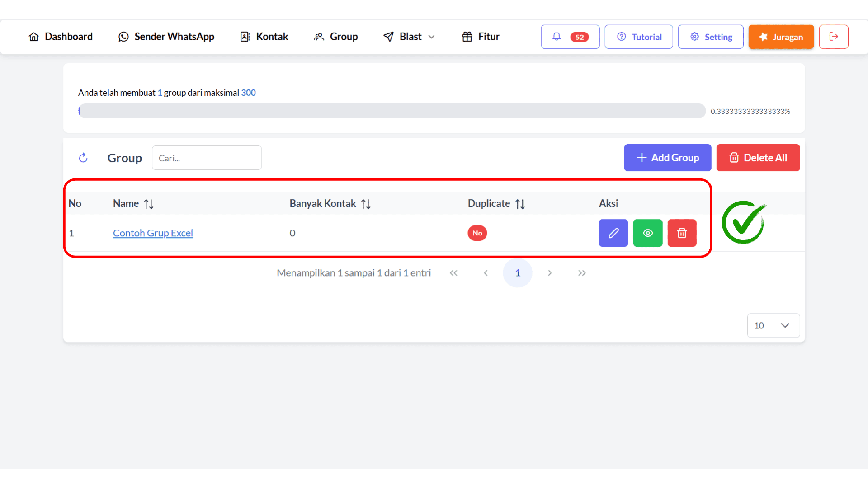Open the rows per page dropdown
Image resolution: width=868 pixels, height=488 pixels.
pos(774,325)
